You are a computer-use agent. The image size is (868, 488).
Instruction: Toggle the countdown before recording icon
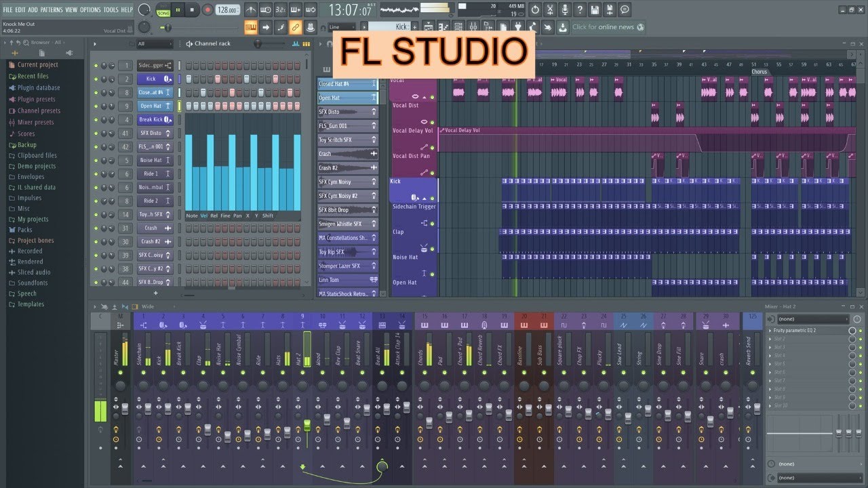[281, 10]
